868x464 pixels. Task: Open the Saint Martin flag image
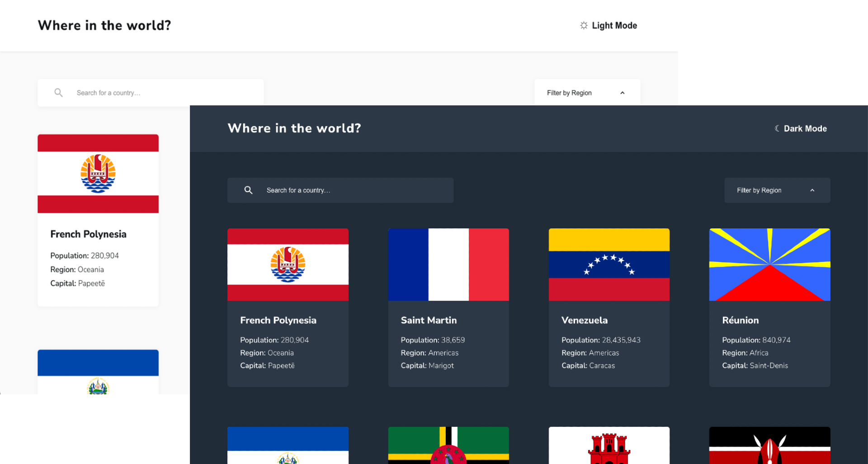tap(448, 265)
